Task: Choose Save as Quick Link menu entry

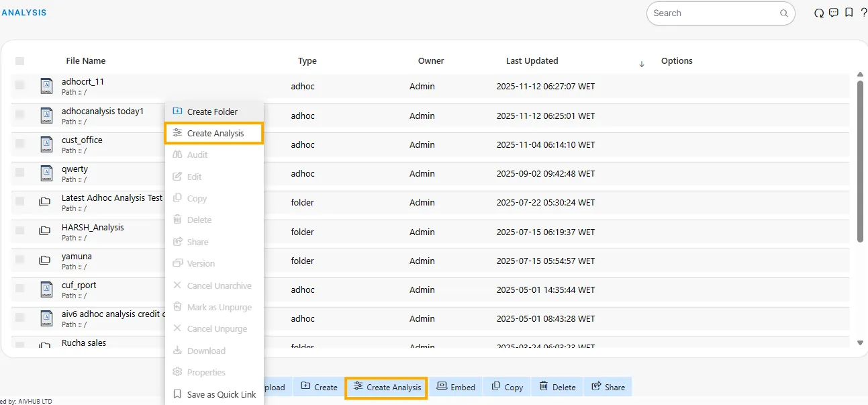Action: tap(221, 394)
